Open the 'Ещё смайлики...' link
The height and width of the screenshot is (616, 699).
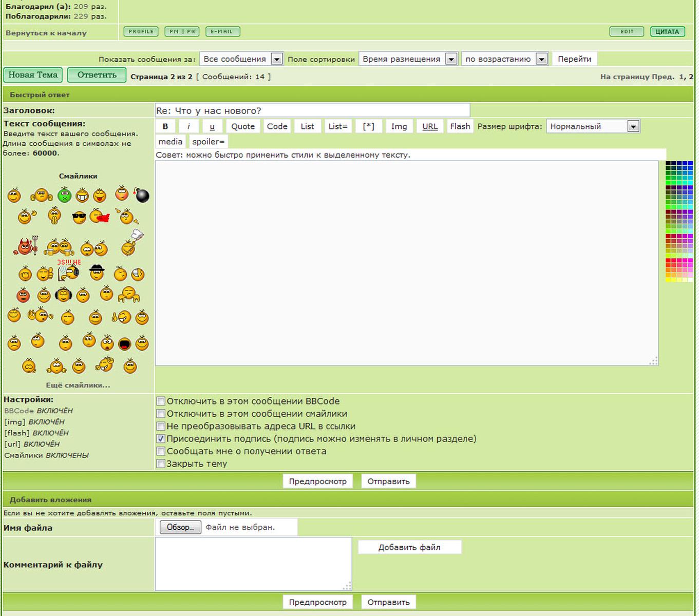click(78, 385)
